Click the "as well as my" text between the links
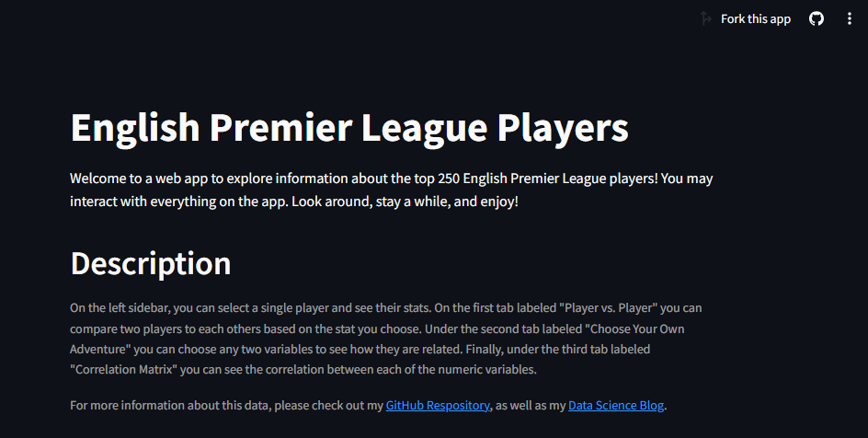Viewport: 868px width, 438px height. coord(531,405)
